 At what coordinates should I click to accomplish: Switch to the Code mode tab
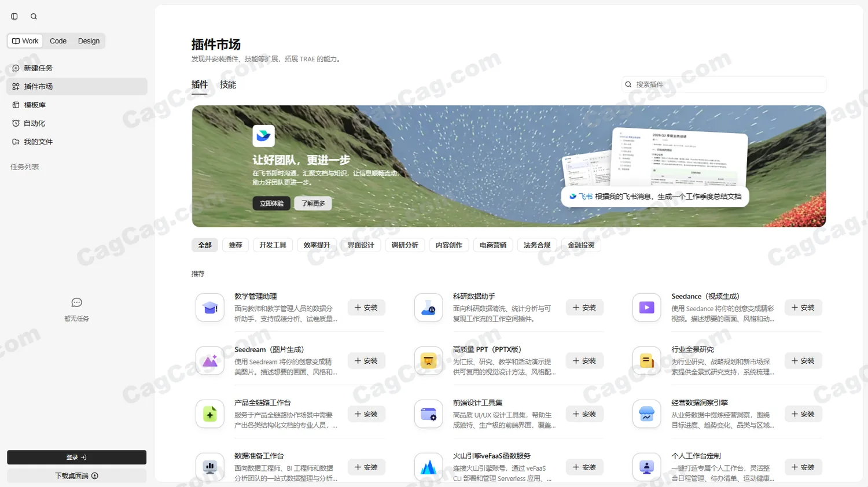[x=58, y=41]
